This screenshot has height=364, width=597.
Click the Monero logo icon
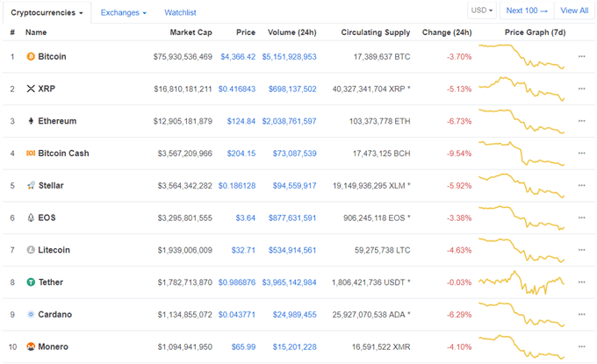coord(31,346)
